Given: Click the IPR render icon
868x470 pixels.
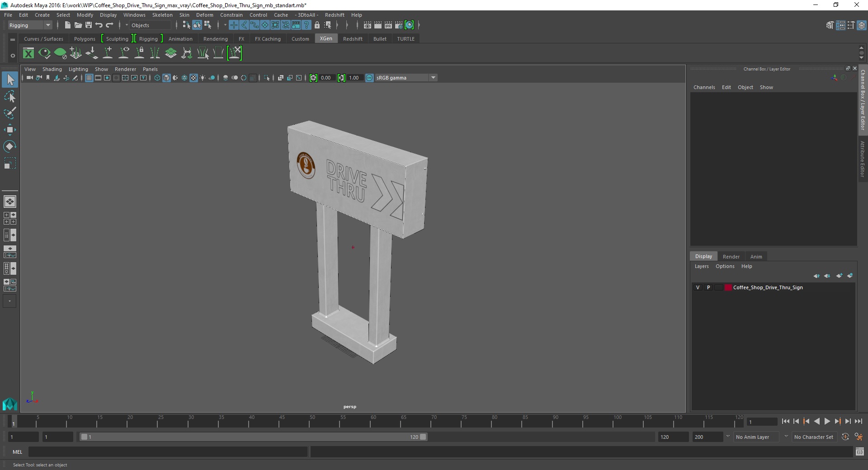Looking at the screenshot, I should pos(388,25).
